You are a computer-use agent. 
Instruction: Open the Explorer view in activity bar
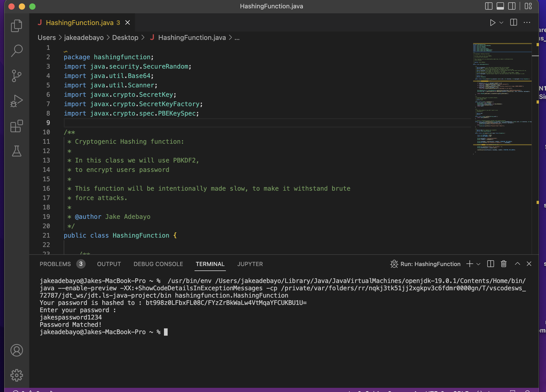(16, 26)
